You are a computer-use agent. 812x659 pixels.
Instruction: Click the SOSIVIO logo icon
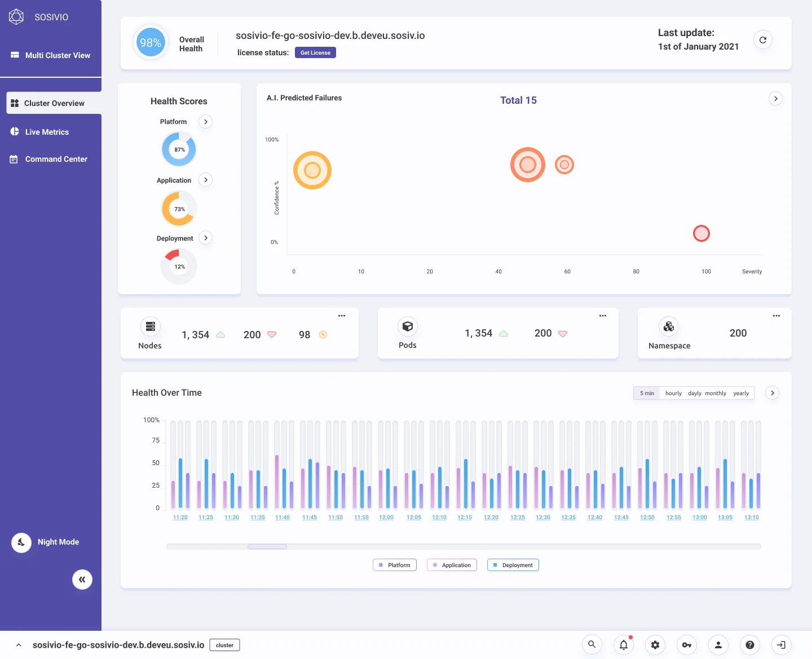16,17
